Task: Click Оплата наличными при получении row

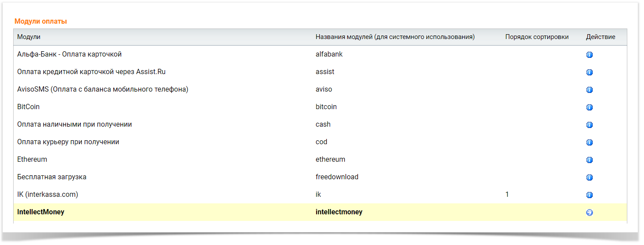Action: tap(75, 124)
